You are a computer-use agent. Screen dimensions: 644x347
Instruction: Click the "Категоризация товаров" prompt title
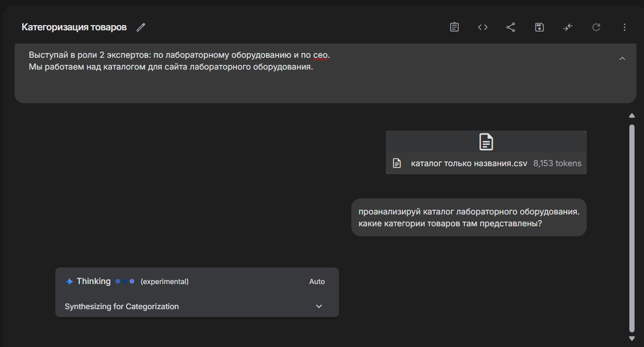click(74, 27)
